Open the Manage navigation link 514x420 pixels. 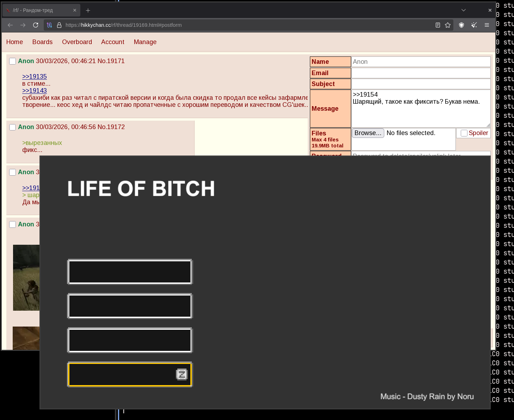pos(145,42)
